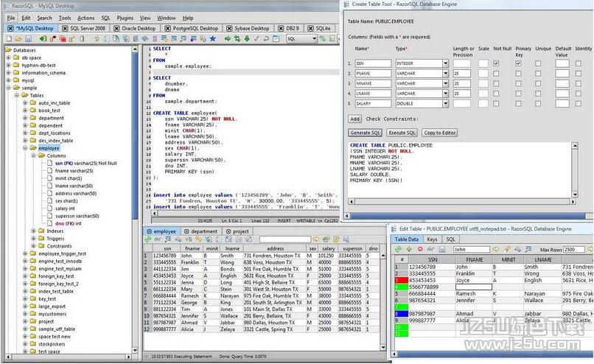The height and width of the screenshot is (364, 594).
Task: Collapse the employee table node
Action: point(25,148)
